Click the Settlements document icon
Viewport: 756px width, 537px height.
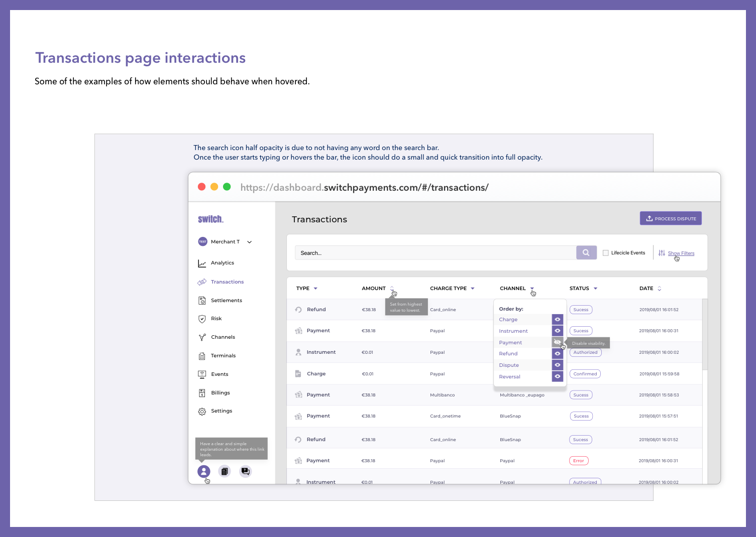tap(202, 301)
